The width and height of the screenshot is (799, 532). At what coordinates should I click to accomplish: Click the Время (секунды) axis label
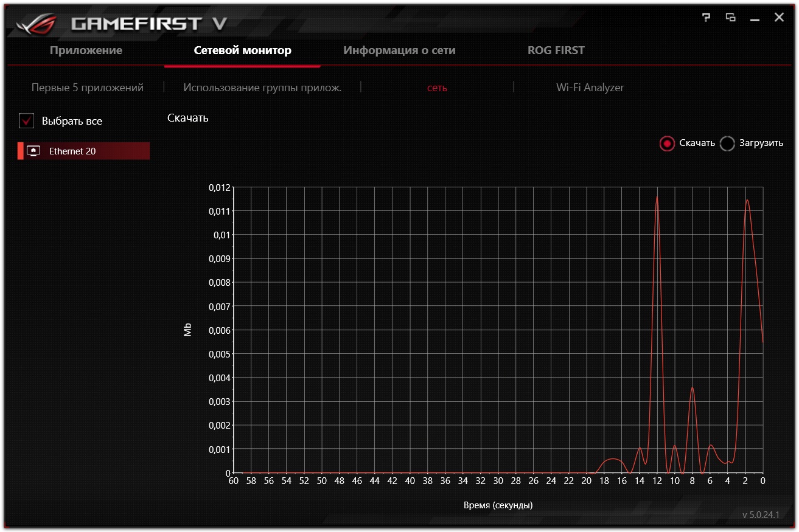[498, 505]
